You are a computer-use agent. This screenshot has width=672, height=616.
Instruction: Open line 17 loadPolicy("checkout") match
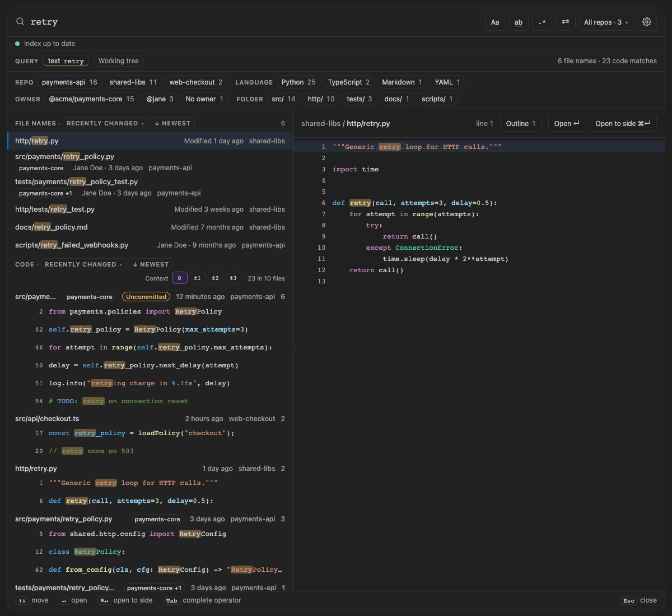point(150,433)
